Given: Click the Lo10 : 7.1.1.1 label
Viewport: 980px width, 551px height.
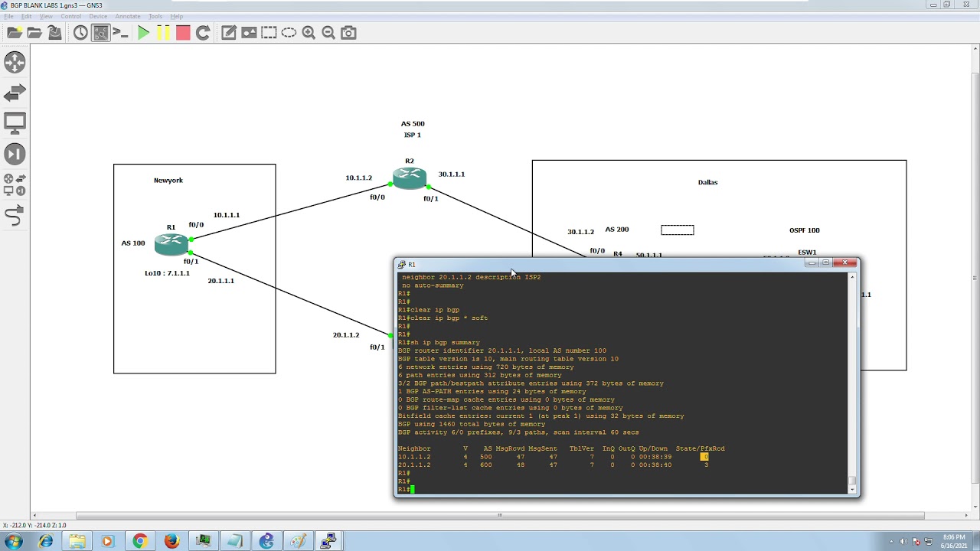Looking at the screenshot, I should click(167, 273).
